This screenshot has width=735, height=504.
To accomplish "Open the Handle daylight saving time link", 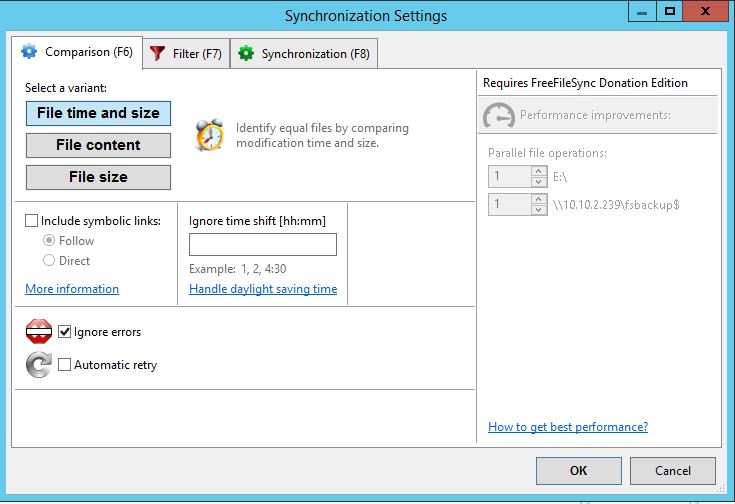I will pyautogui.click(x=263, y=289).
